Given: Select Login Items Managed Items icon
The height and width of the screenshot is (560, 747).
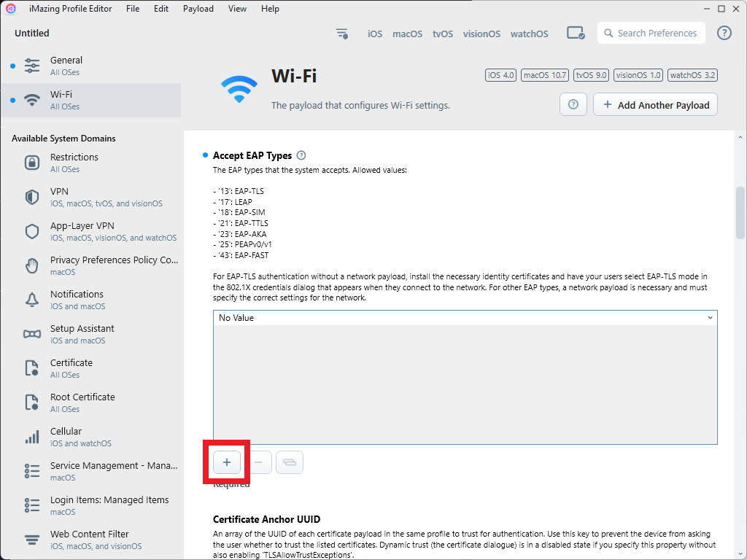Looking at the screenshot, I should [32, 506].
